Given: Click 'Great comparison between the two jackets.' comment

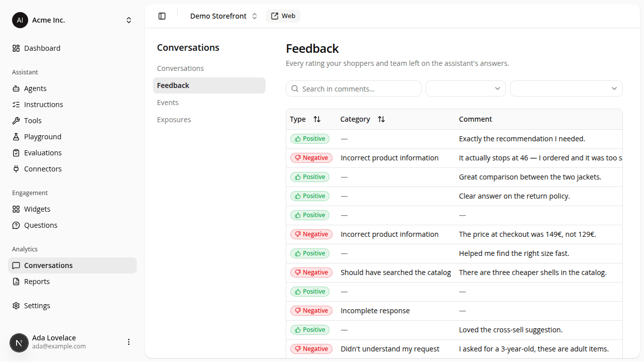Looking at the screenshot, I should (x=530, y=177).
